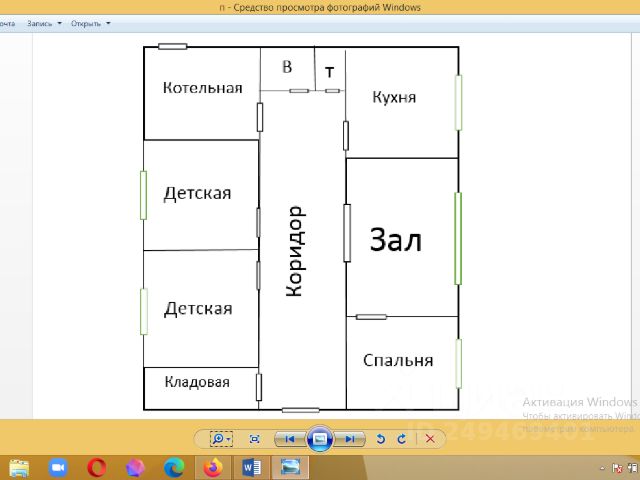Image resolution: width=640 pixels, height=480 pixels.
Task: Go to the next photo
Action: point(350,438)
